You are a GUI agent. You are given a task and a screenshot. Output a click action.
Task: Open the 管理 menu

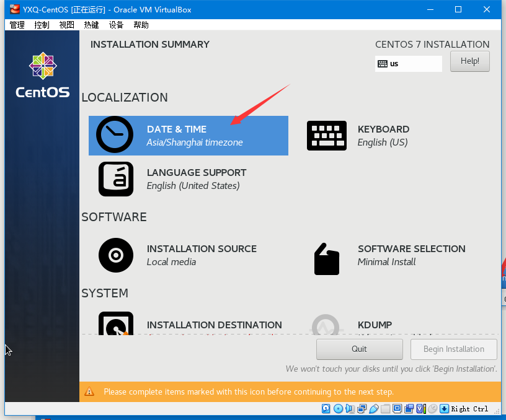[17, 25]
